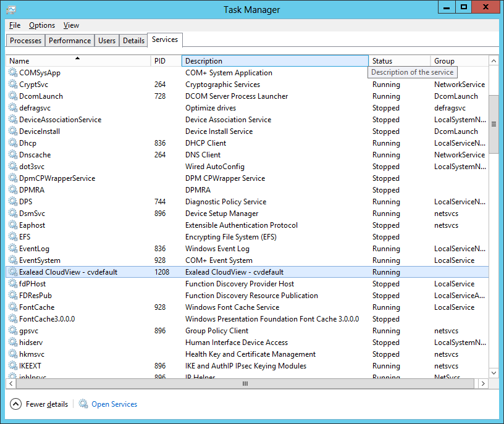The image size is (504, 424).
Task: Select the Dnscache service gear icon
Action: pos(13,155)
